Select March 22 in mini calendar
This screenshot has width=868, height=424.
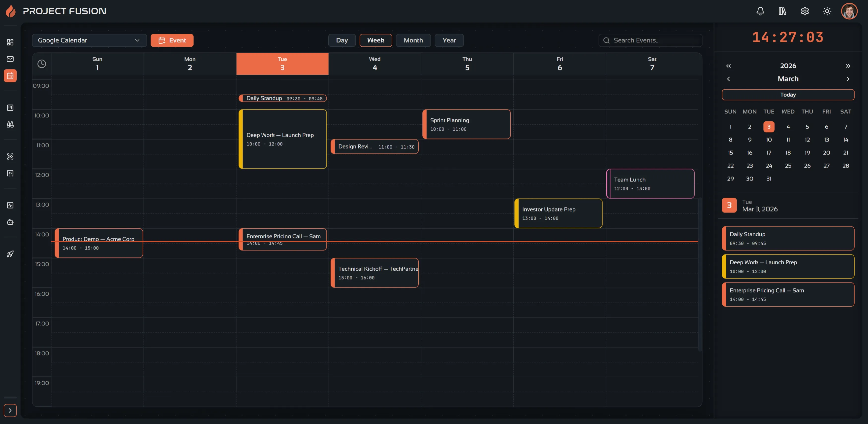(x=730, y=166)
